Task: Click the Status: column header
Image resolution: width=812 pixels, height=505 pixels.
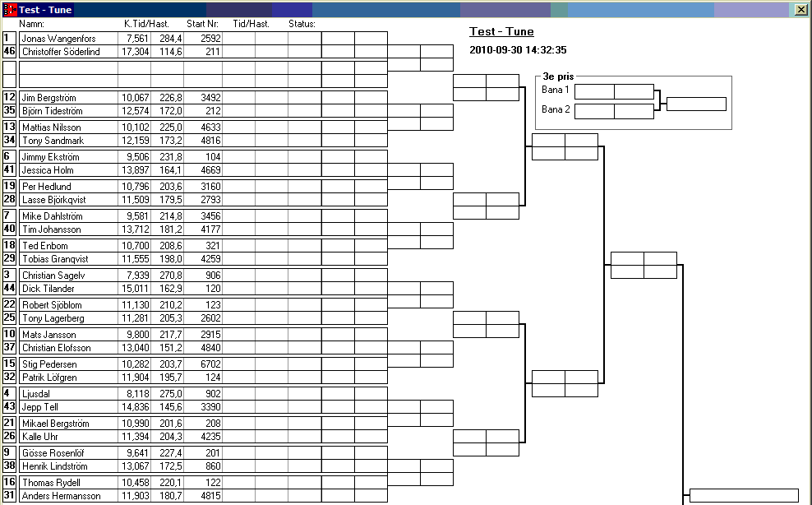Action: (x=302, y=25)
